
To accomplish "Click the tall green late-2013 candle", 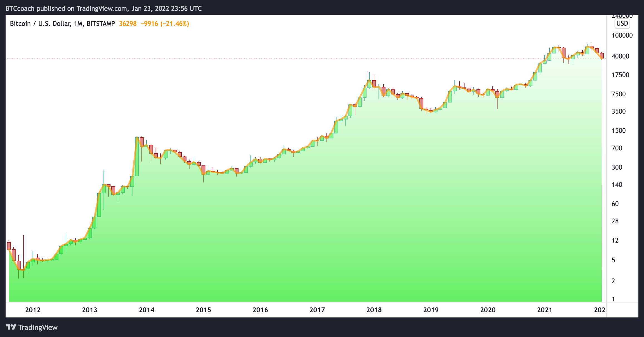I will [137, 157].
